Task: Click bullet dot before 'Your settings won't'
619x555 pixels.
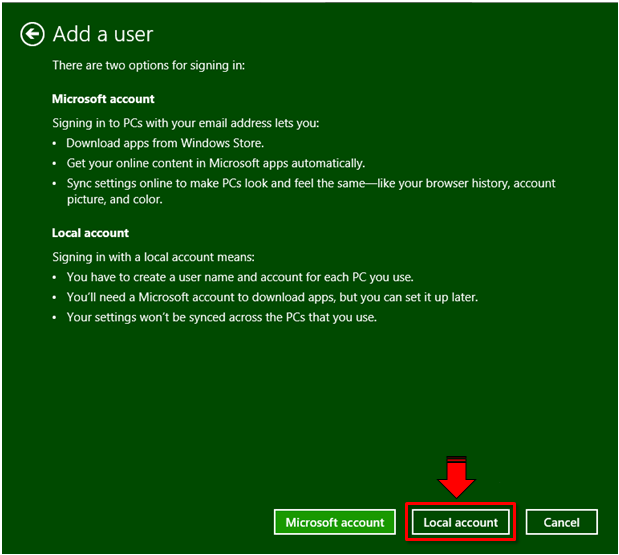Action: click(56, 319)
